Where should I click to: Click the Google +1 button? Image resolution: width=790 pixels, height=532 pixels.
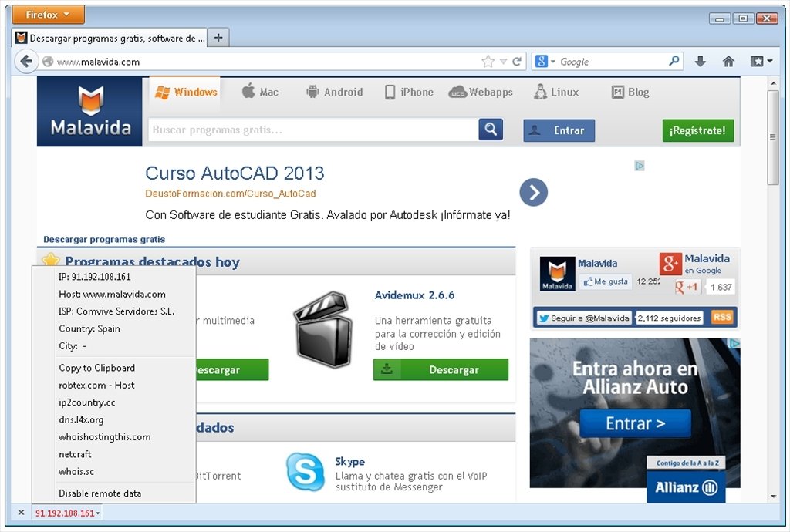tap(687, 287)
